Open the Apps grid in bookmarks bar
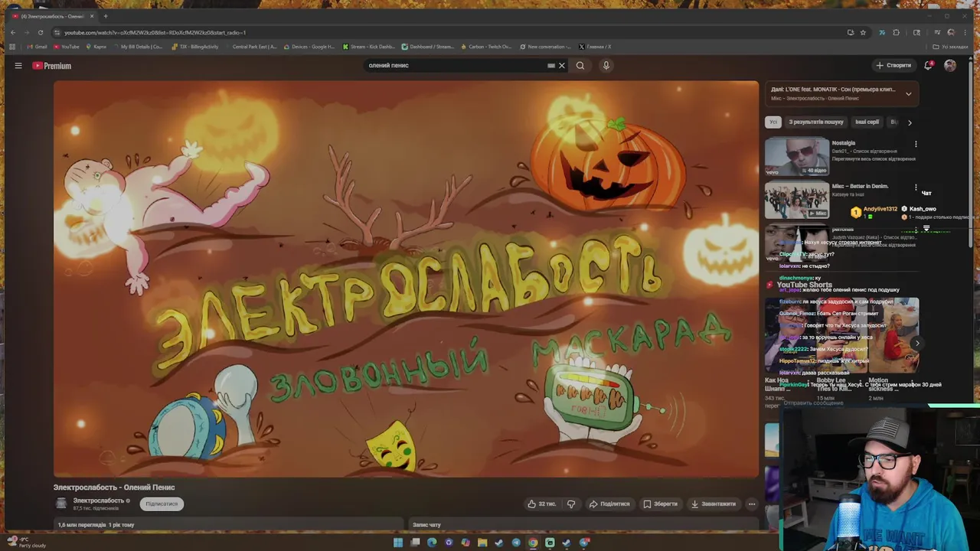This screenshot has width=980, height=551. pos(12,47)
